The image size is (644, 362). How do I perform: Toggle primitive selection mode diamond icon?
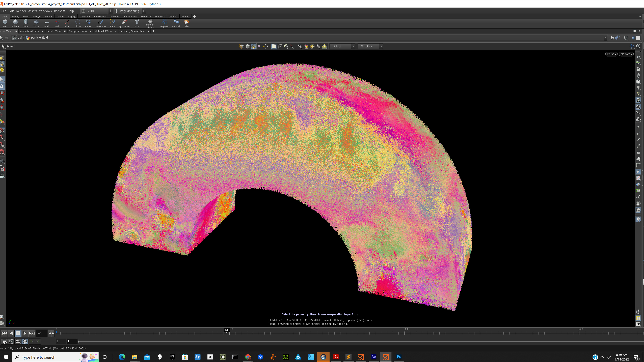point(254,46)
